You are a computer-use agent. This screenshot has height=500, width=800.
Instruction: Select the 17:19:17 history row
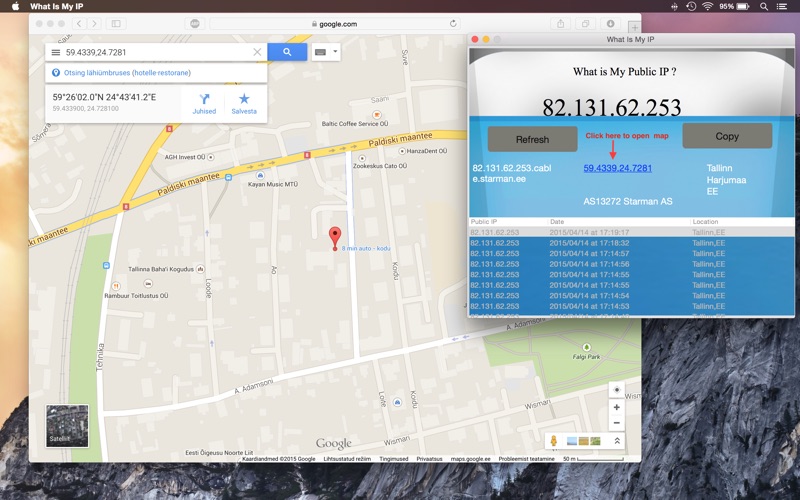pyautogui.click(x=632, y=232)
